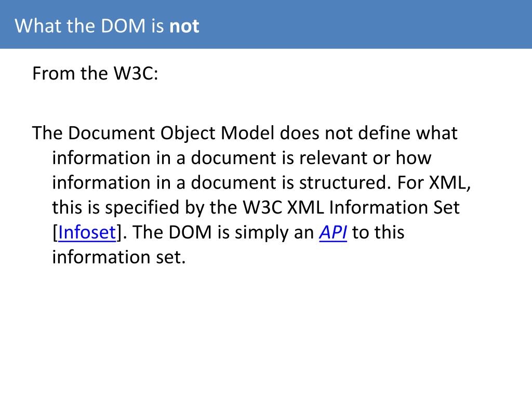532x399 pixels.
Task: Click the text 'For XML,'
Action: click(434, 183)
